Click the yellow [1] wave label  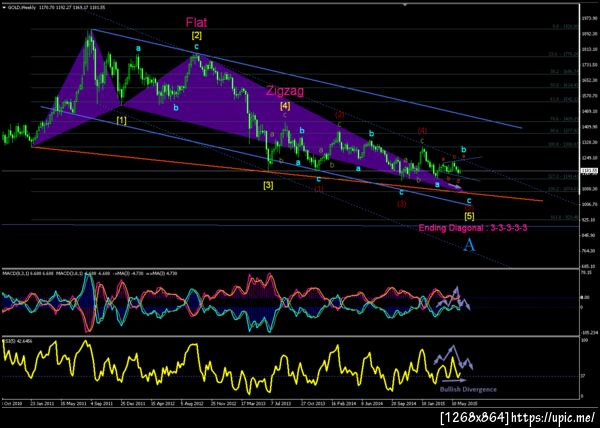tap(122, 120)
